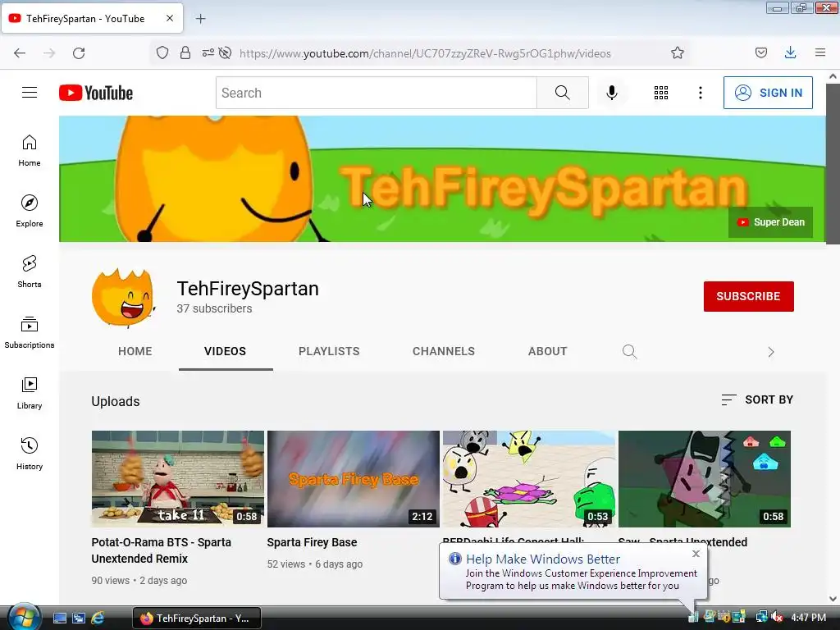Image resolution: width=840 pixels, height=630 pixels.
Task: Open the 0:53 concert hall video thumbnail
Action: coord(529,479)
